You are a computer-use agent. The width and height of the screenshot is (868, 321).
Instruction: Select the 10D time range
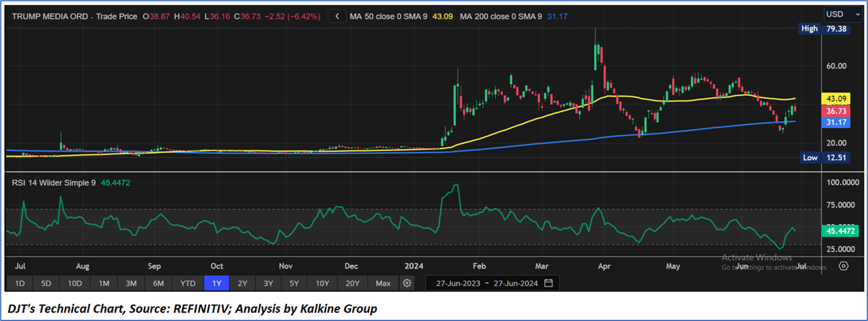(75, 283)
